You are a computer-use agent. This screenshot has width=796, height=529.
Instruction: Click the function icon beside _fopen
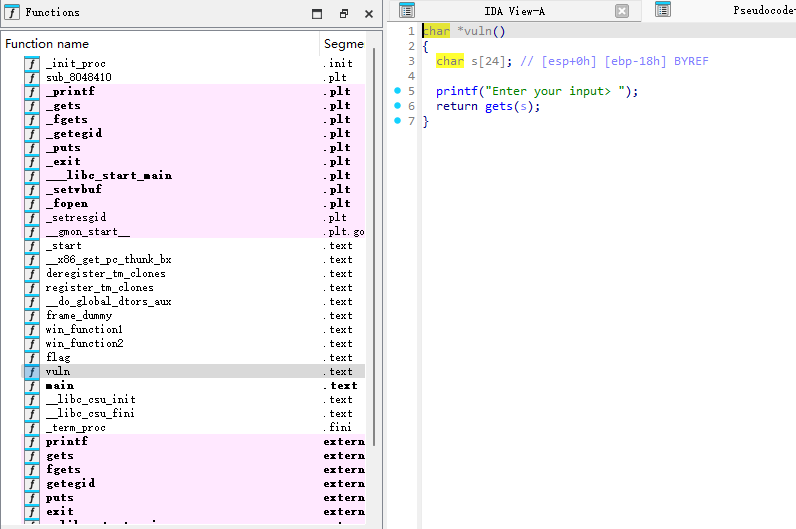(32, 203)
